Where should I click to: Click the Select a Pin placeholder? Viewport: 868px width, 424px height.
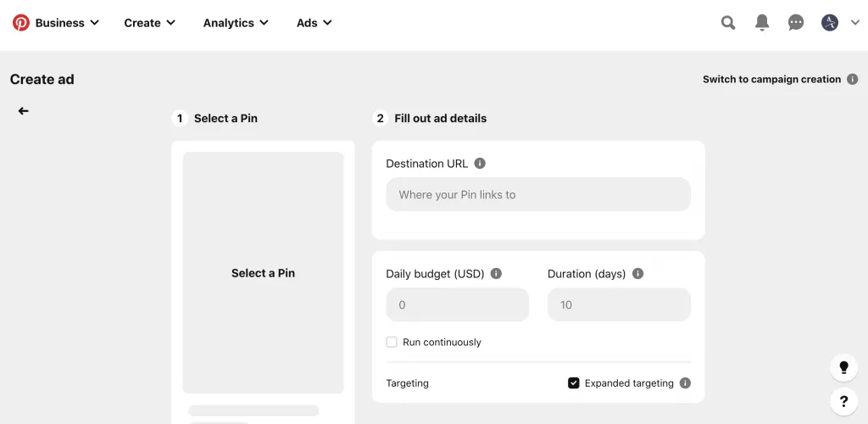(263, 273)
